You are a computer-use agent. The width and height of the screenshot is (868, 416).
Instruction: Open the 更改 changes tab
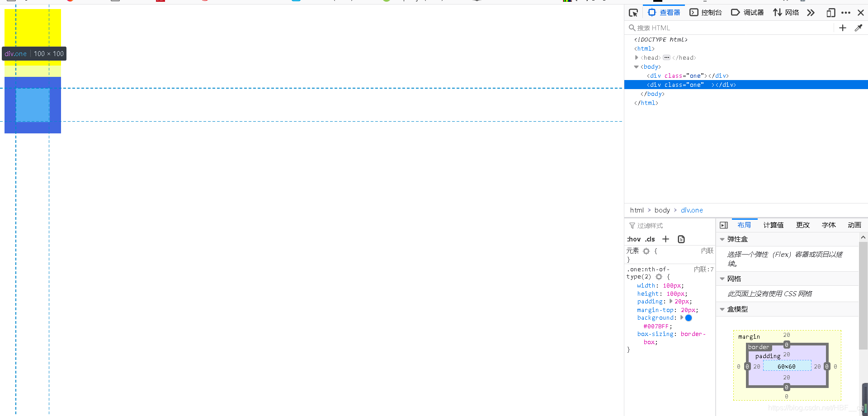click(x=803, y=225)
